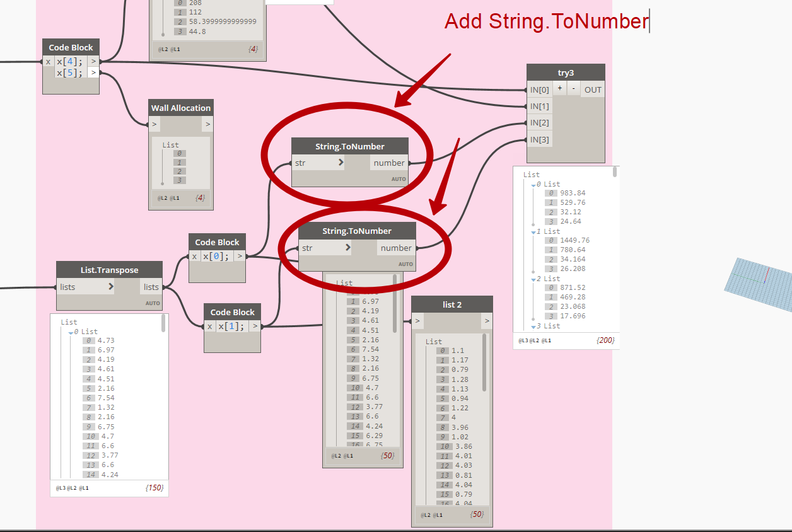The height and width of the screenshot is (532, 792).
Task: Collapse the 0 List in try3 preview
Action: point(532,185)
